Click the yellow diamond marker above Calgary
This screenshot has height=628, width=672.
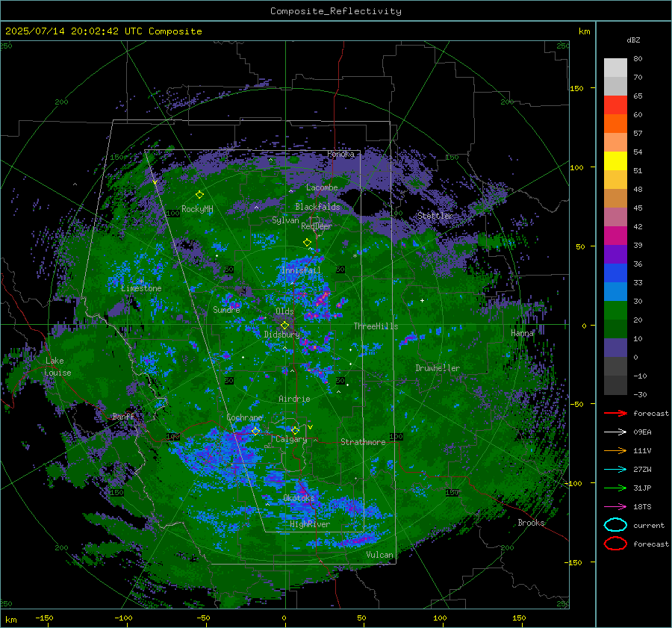click(295, 430)
